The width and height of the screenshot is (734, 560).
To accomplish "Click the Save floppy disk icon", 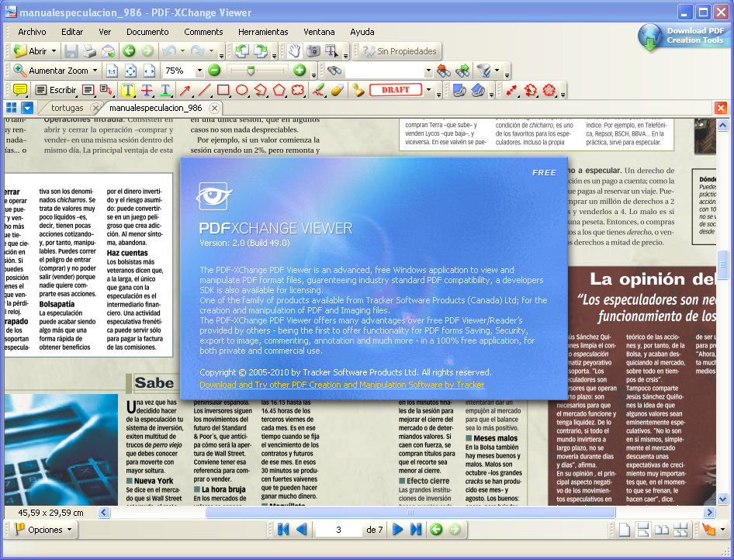I will [71, 51].
